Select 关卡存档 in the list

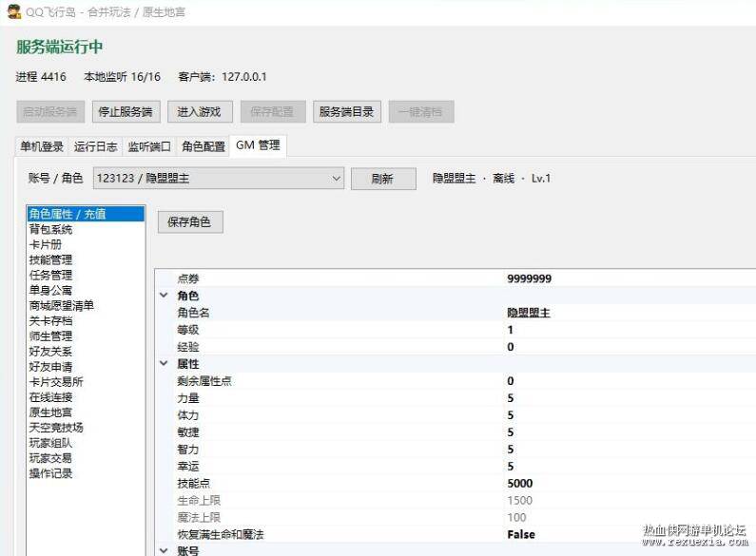tap(86, 321)
